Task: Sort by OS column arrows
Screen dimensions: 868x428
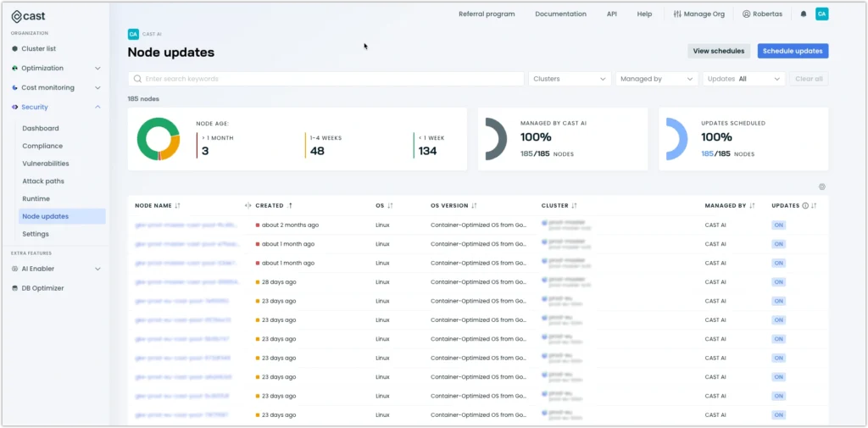Action: point(390,205)
